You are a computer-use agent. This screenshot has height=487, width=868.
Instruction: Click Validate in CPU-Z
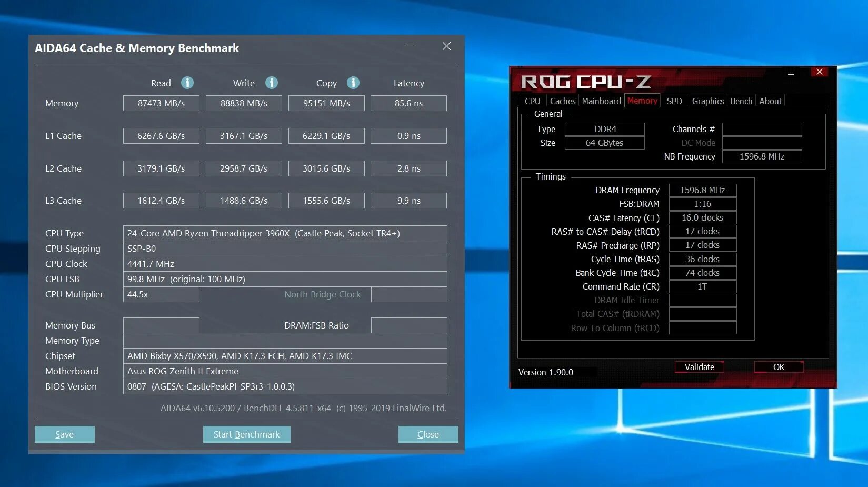[700, 367]
